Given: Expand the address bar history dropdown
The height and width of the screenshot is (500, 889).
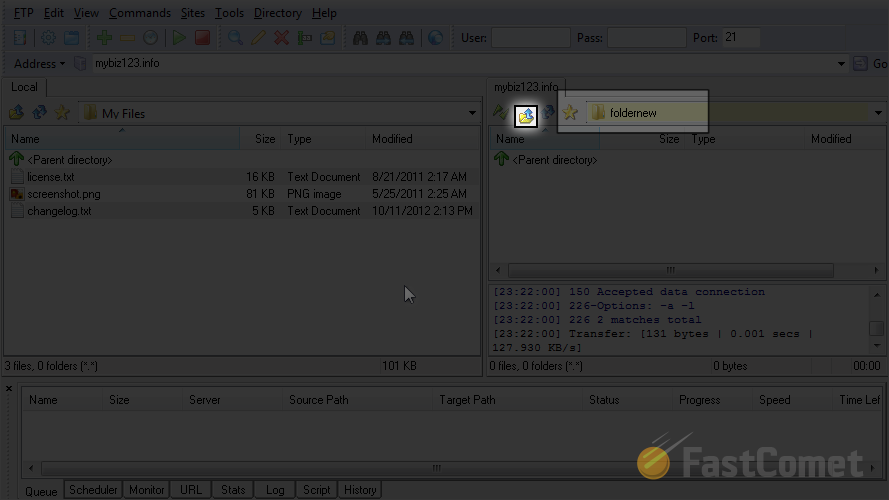Looking at the screenshot, I should pos(841,64).
